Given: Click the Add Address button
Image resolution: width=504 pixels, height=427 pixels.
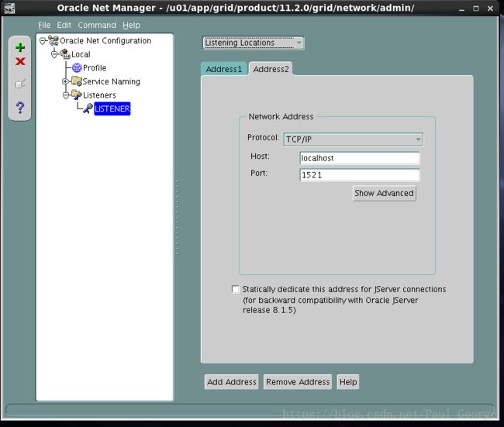Looking at the screenshot, I should point(231,382).
